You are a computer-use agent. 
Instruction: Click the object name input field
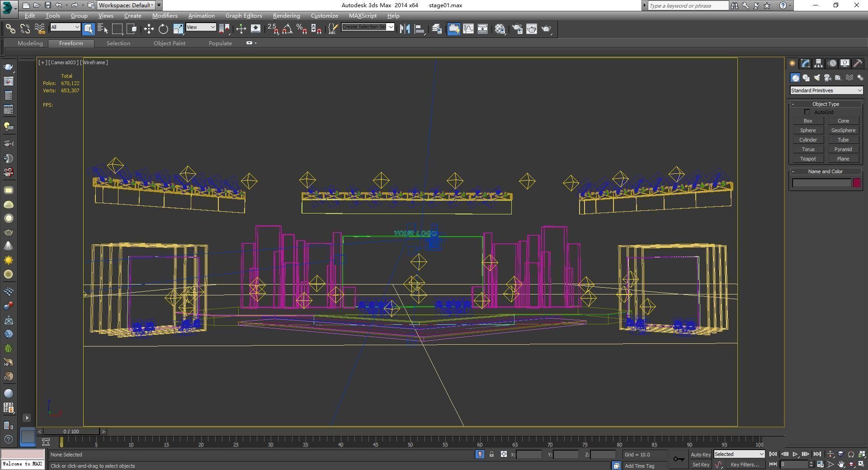[x=822, y=183]
